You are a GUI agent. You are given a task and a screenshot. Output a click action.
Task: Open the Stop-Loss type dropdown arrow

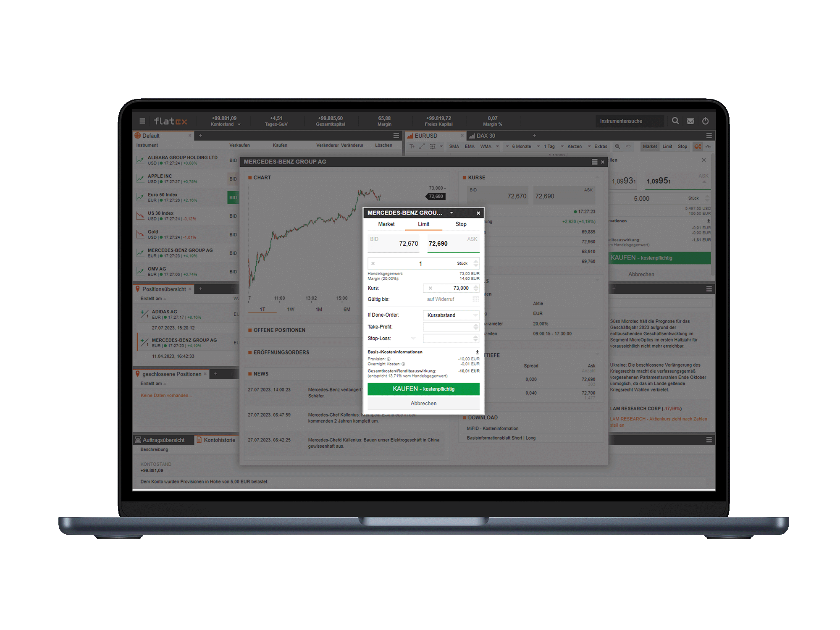pos(413,339)
